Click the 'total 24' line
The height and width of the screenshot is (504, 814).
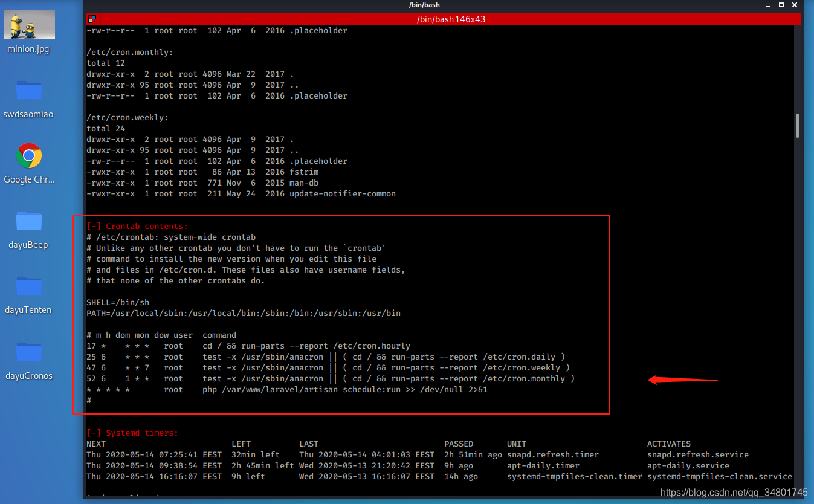(x=106, y=129)
